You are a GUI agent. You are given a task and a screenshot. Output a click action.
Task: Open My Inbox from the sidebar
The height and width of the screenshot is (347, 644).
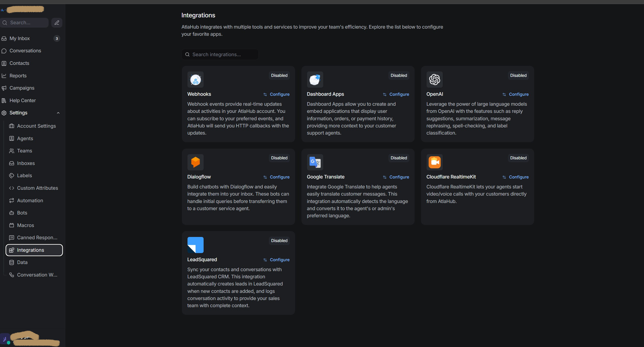pos(31,39)
